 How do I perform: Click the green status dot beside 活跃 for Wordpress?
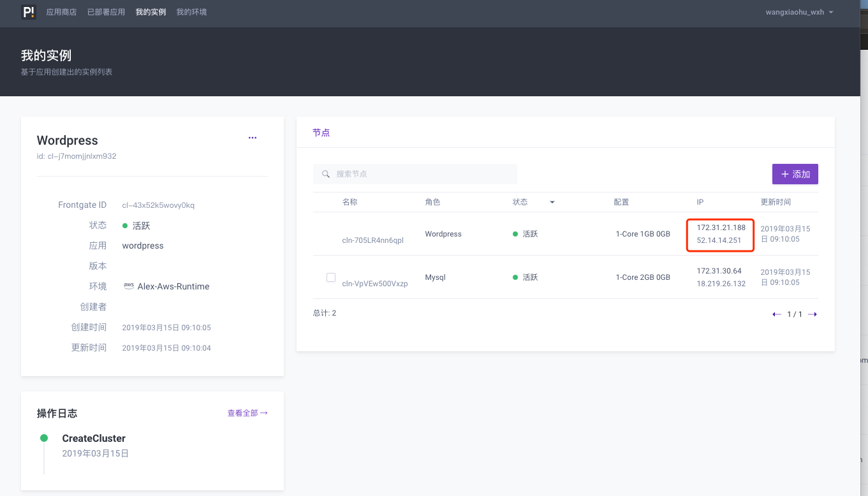[516, 233]
